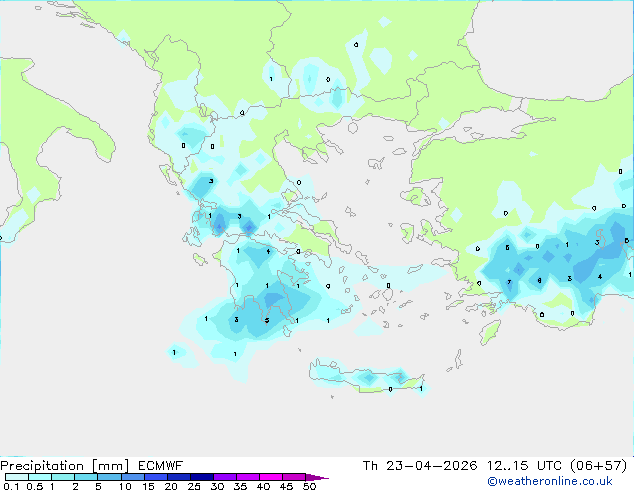Click the forecast offset '(06+57)'
The height and width of the screenshot is (490, 634).
coord(599,466)
